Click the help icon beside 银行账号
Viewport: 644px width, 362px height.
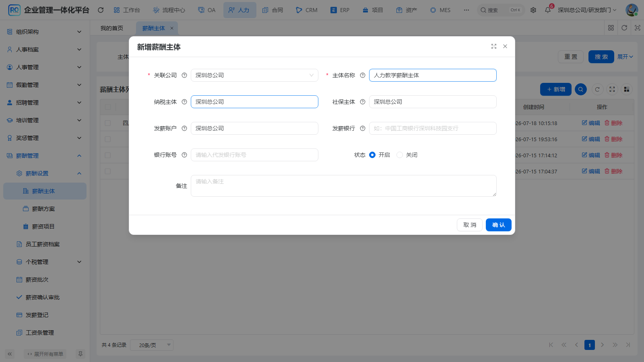pyautogui.click(x=184, y=155)
